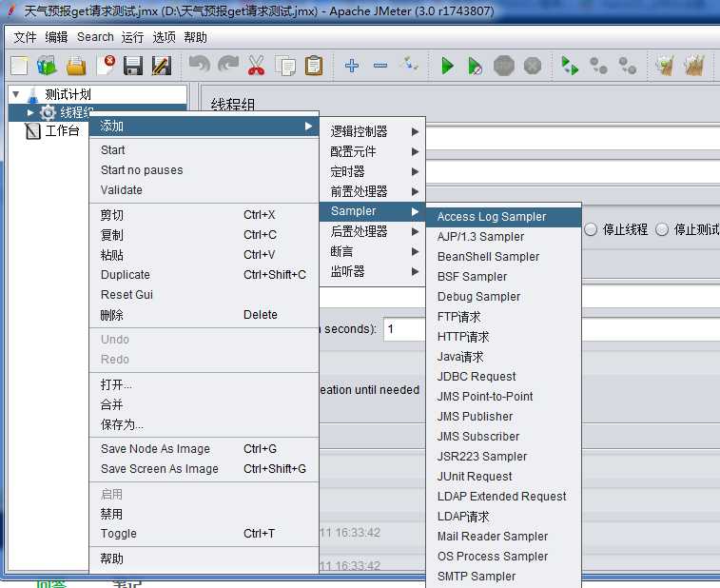
Task: Click Validate in context menu
Action: [204, 189]
